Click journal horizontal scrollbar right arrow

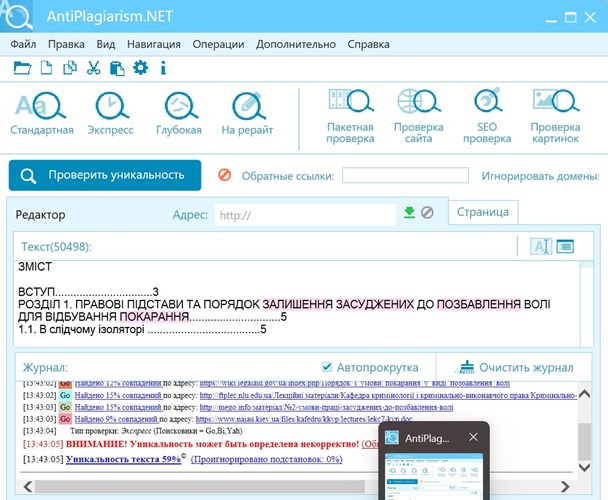[565, 486]
